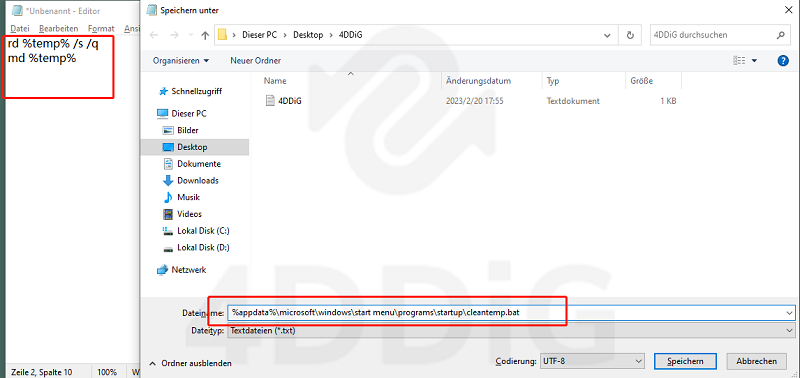Open Downloads in the sidebar
Image resolution: width=800 pixels, height=378 pixels.
197,181
